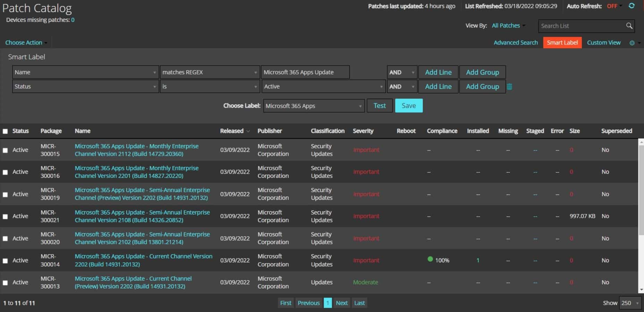Screen dimensions: 644x312
Task: Open Current Channel (Preview) Version 2202 patch
Action: pyautogui.click(x=133, y=282)
